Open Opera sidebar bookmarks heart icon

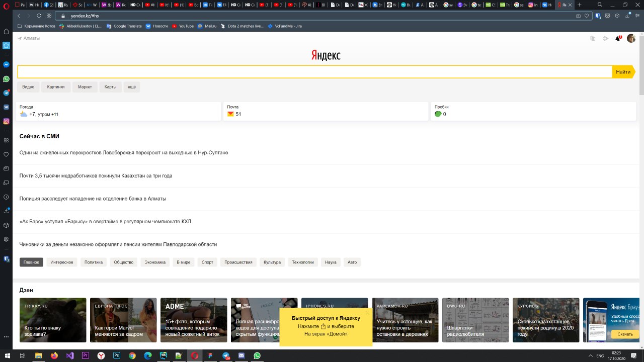tap(6, 154)
